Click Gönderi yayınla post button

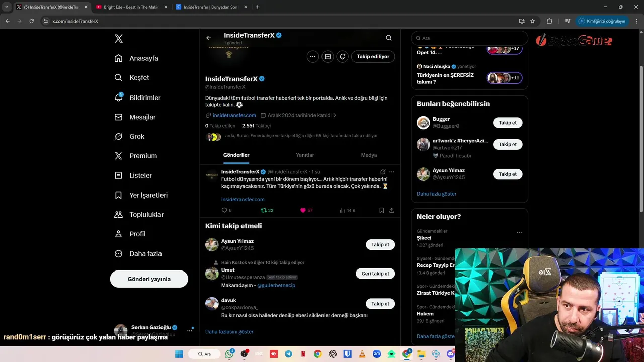point(149,279)
